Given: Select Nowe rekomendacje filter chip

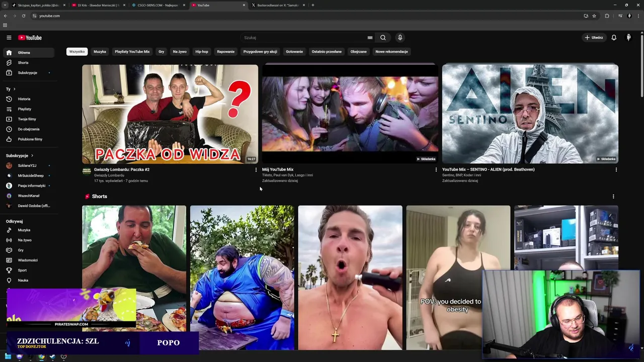Looking at the screenshot, I should (x=391, y=51).
